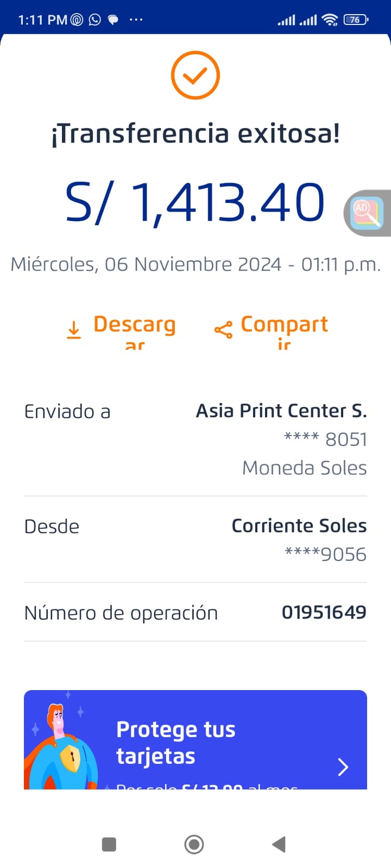
Task: Tap the S/ 1,413.40 transfer amount
Action: tap(195, 202)
